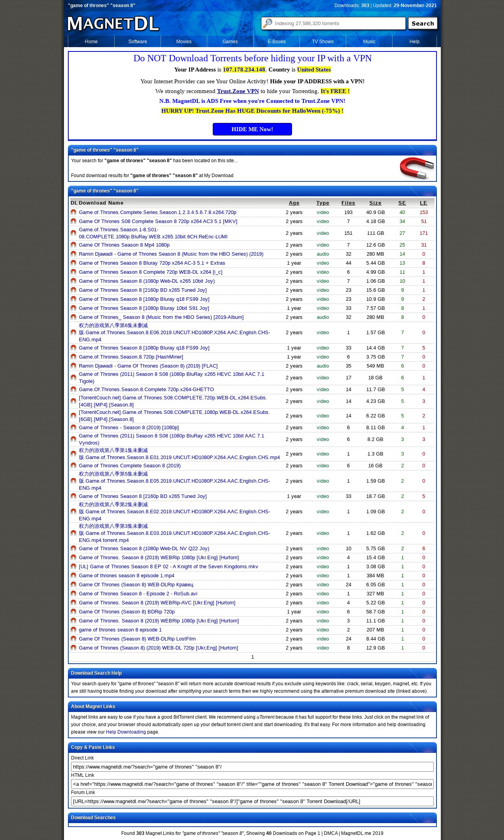Open the Movies menu tab

click(x=184, y=42)
